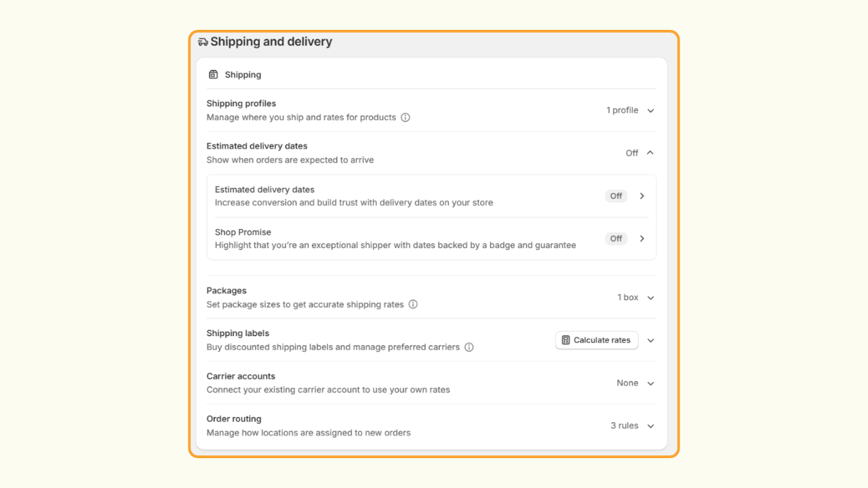Click the arrow icon on Estimated delivery dates row

[642, 196]
